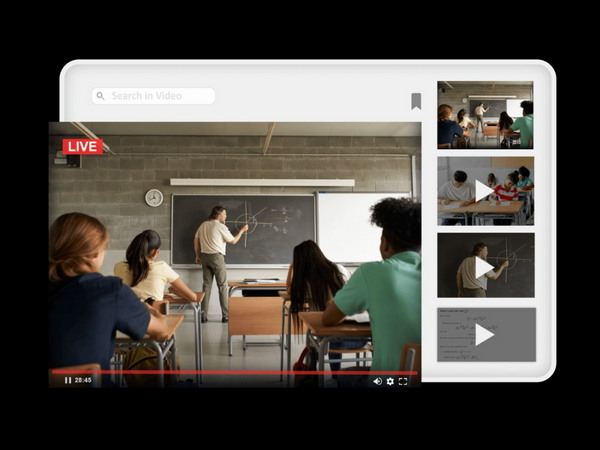Screen dimensions: 600x450
Task: Bookmark this video with the bookmark icon
Action: click(x=416, y=101)
